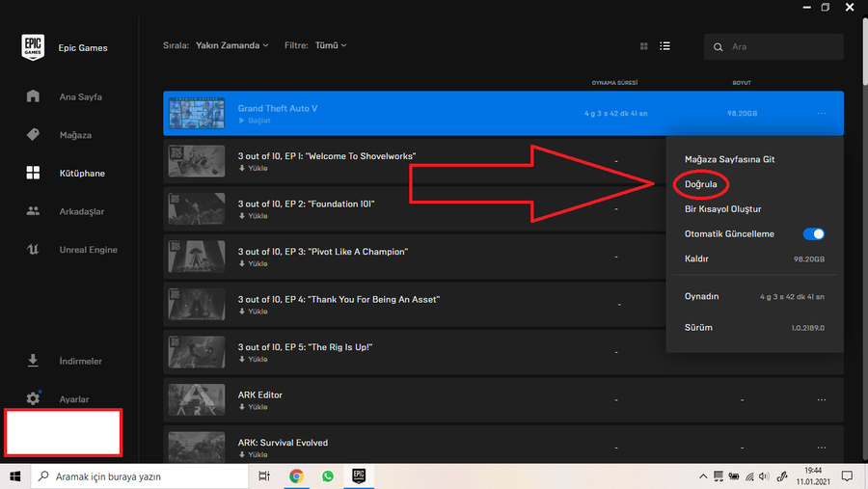Viewport: 868px width, 489px height.
Task: Open Unreal Engine sidebar icon
Action: click(x=34, y=250)
